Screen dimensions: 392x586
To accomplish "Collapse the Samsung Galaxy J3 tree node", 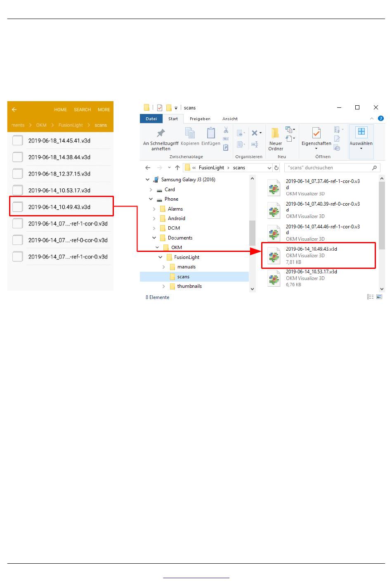I will [147, 180].
